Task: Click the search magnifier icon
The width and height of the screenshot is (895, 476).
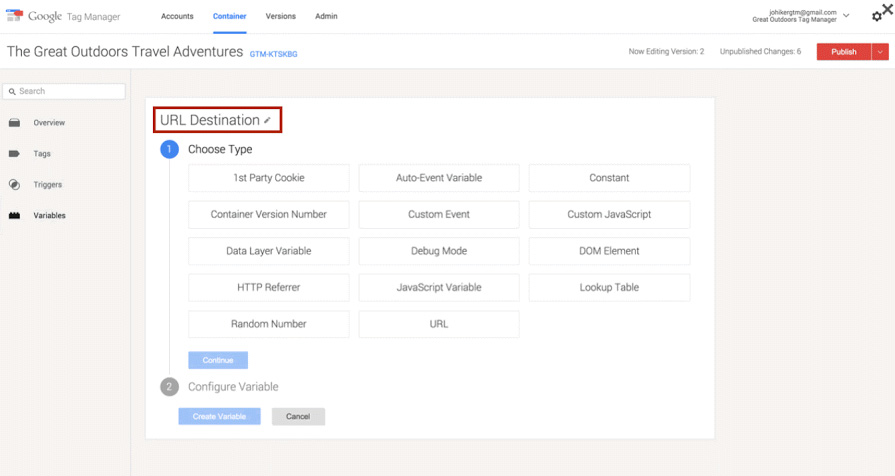Action: [x=12, y=91]
